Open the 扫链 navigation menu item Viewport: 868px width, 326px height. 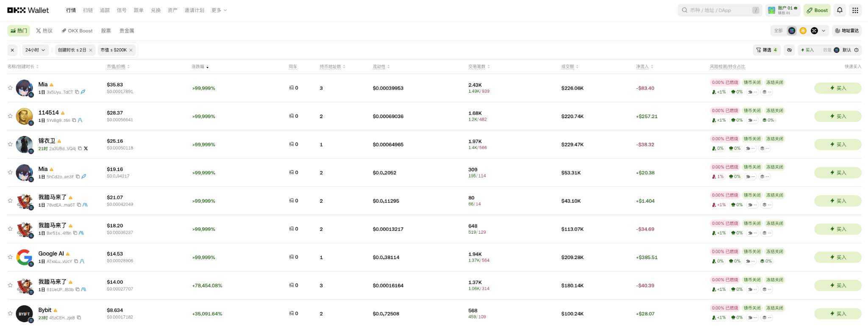[88, 10]
